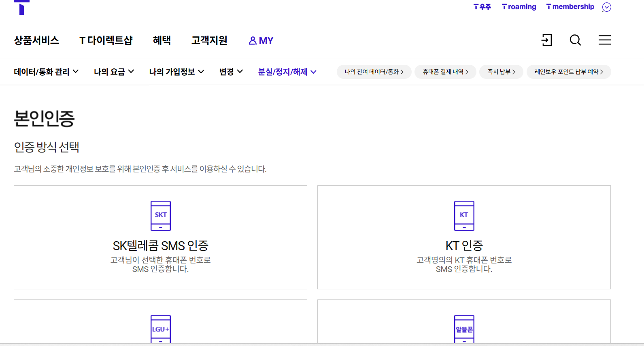The width and height of the screenshot is (644, 346).
Task: Click the KT card description text
Action: click(464, 264)
